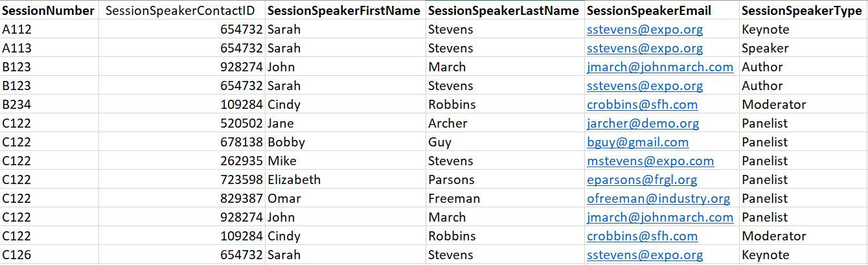868x265 pixels.
Task: Select the Keynote cell in session A112
Action: click(803, 30)
